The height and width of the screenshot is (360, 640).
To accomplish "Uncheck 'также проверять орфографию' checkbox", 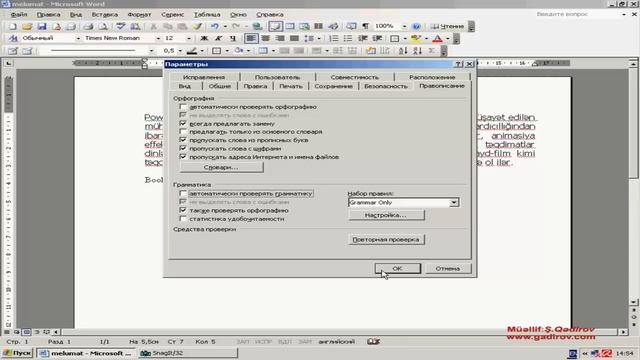I will [x=183, y=210].
